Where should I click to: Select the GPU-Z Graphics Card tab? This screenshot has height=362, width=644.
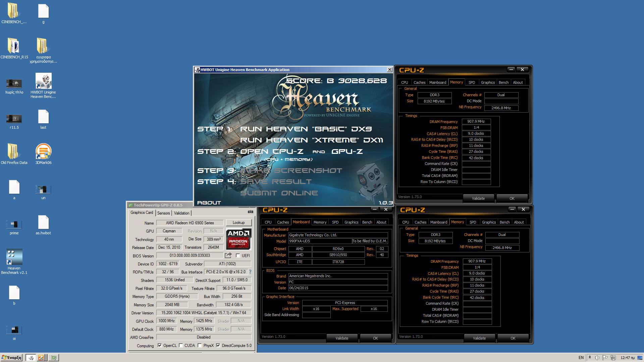pyautogui.click(x=142, y=213)
